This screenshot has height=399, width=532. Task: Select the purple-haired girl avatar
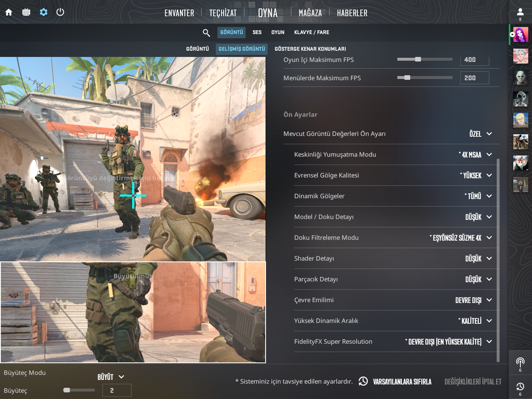(520, 34)
